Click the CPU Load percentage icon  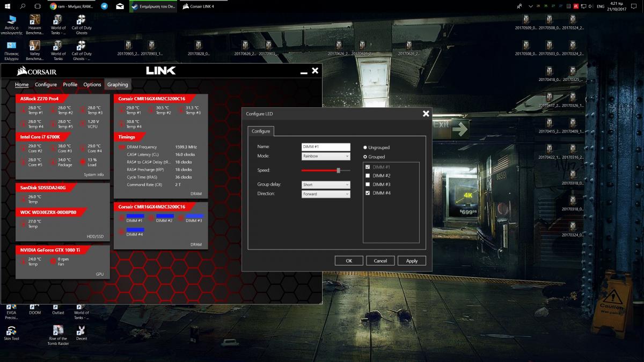pyautogui.click(x=82, y=161)
